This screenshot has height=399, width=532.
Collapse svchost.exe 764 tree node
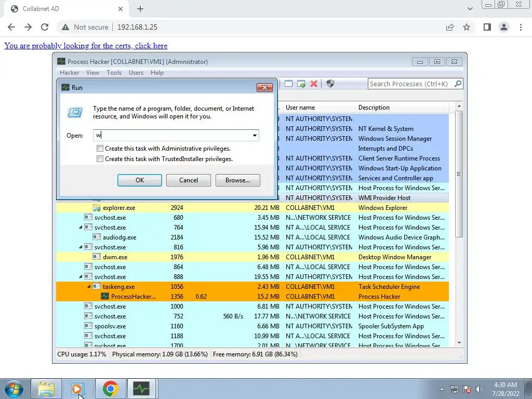pos(81,228)
